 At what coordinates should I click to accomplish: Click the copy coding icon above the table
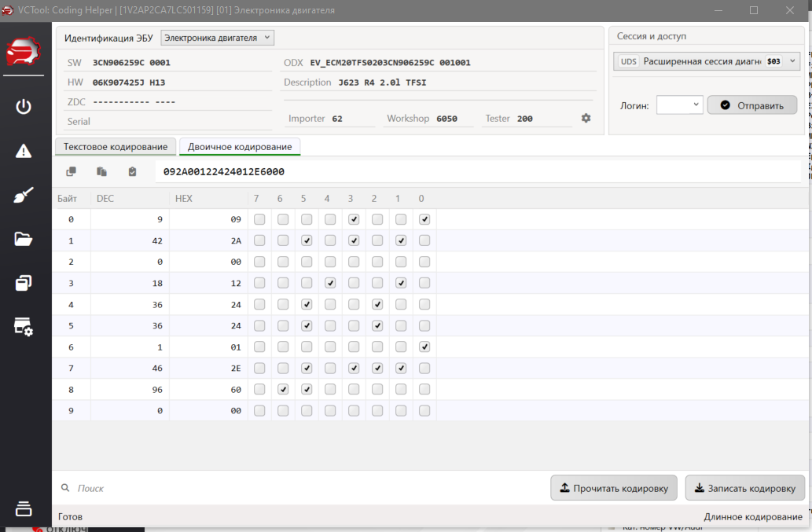click(72, 171)
